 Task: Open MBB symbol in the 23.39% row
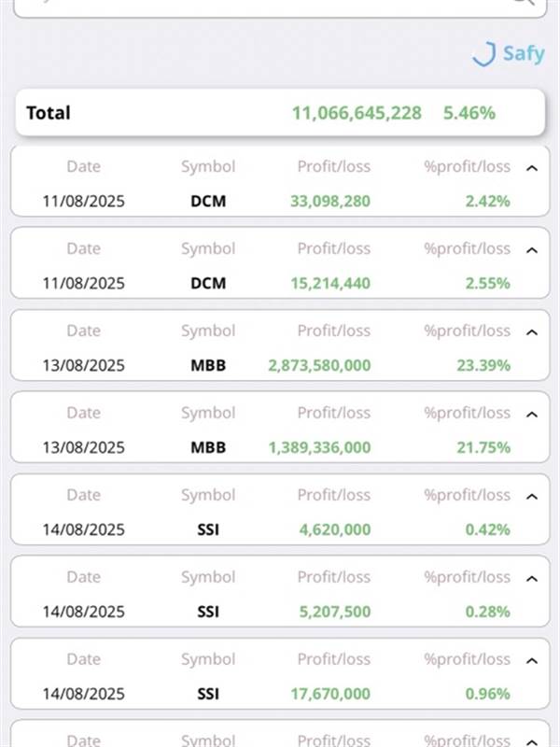tap(207, 365)
